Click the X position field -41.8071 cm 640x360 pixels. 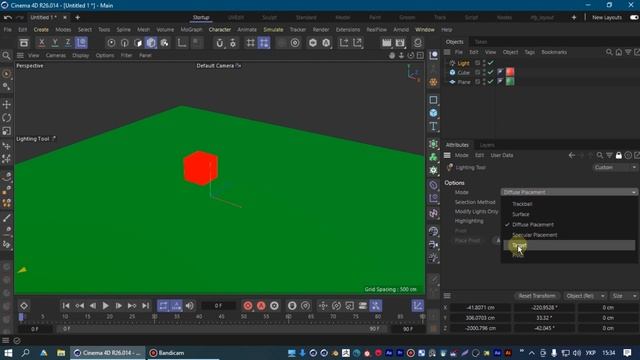[480, 308]
